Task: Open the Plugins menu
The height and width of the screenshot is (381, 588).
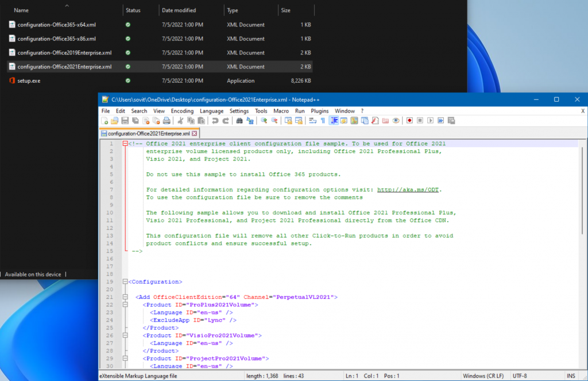Action: tap(319, 111)
